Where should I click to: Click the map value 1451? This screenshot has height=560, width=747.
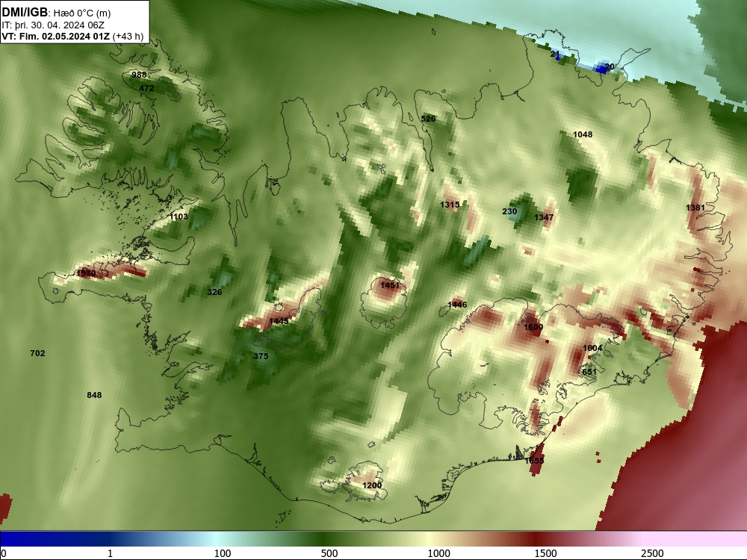(x=390, y=285)
